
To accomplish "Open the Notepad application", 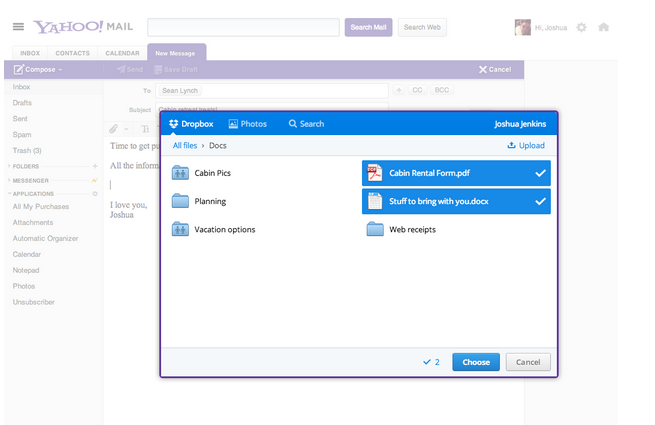I will tap(26, 270).
